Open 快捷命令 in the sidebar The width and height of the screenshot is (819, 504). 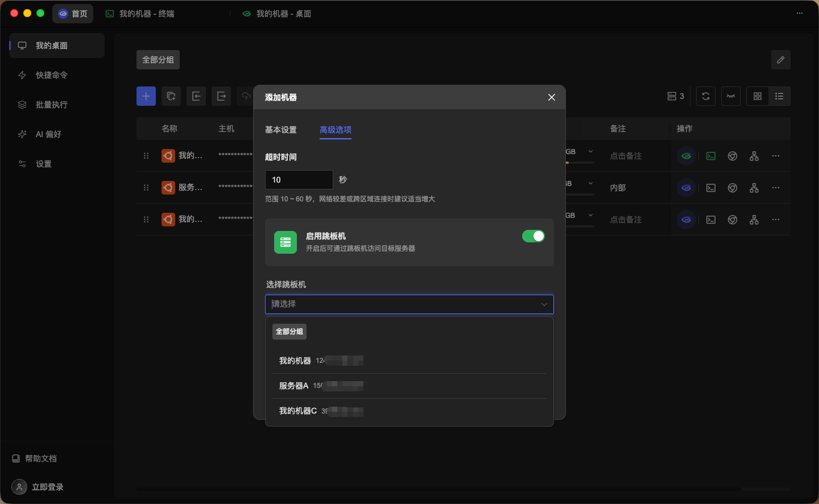click(x=57, y=75)
